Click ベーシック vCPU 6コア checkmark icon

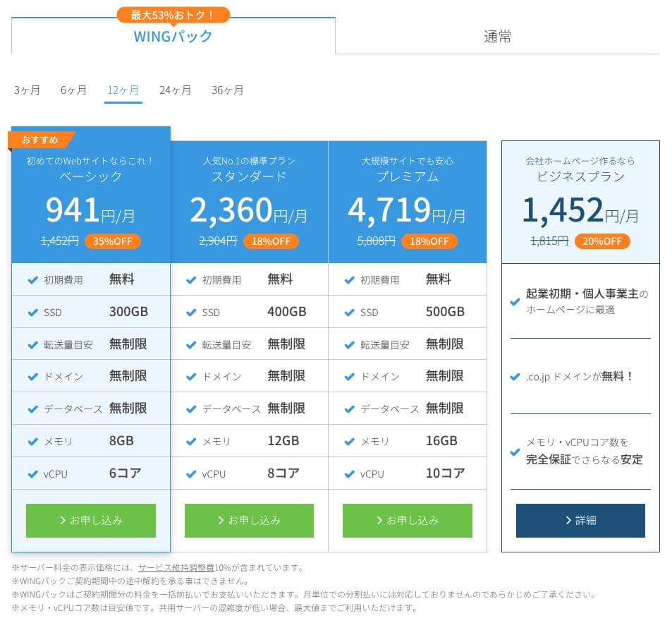point(33,474)
